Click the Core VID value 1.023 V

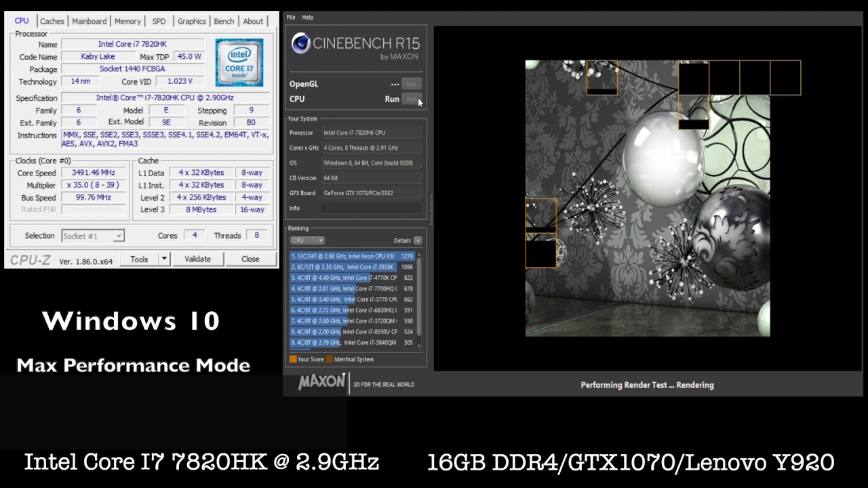[x=180, y=81]
